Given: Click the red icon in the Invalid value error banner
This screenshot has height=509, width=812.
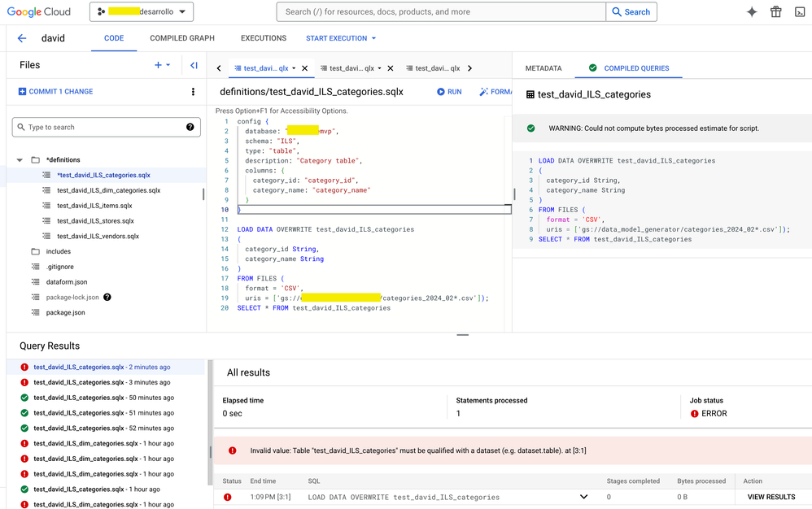Looking at the screenshot, I should 233,450.
